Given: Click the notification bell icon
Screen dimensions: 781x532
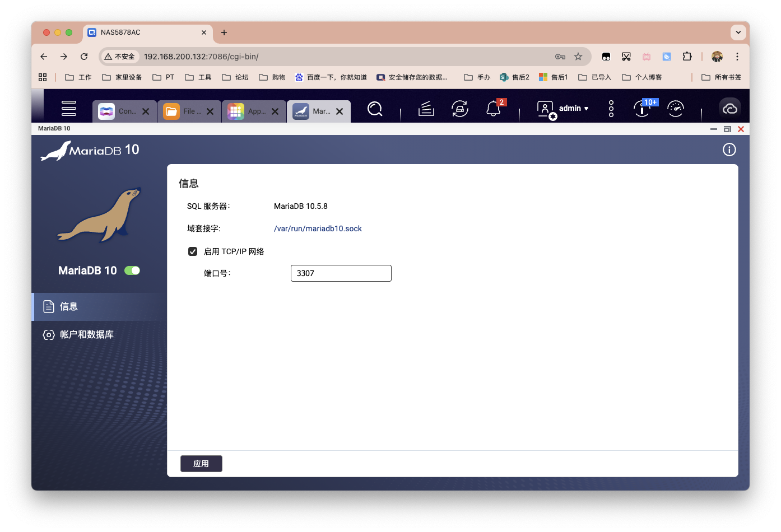Looking at the screenshot, I should pos(493,109).
